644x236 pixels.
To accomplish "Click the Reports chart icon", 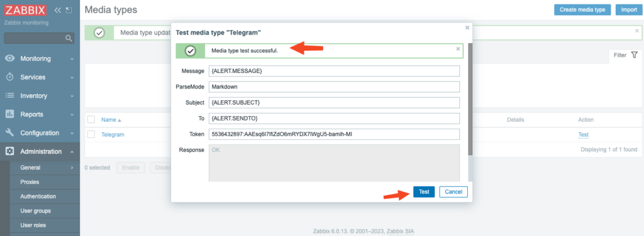I will (10, 114).
